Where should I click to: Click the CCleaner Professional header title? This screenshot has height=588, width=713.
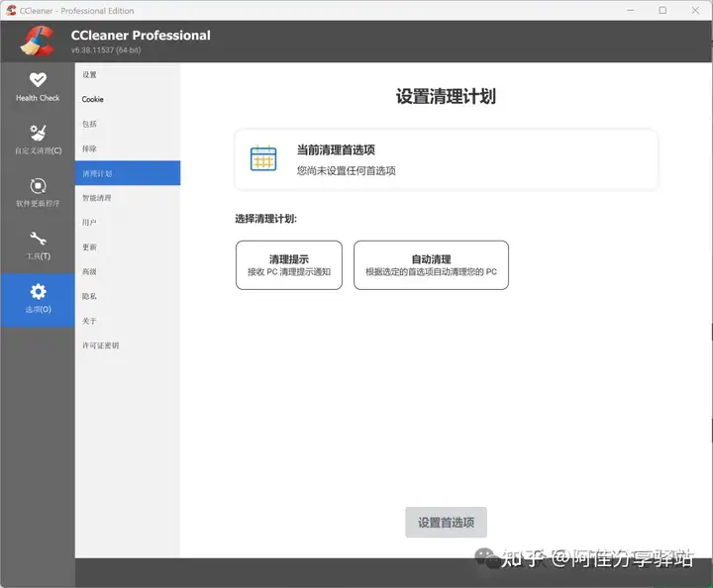pyautogui.click(x=141, y=36)
